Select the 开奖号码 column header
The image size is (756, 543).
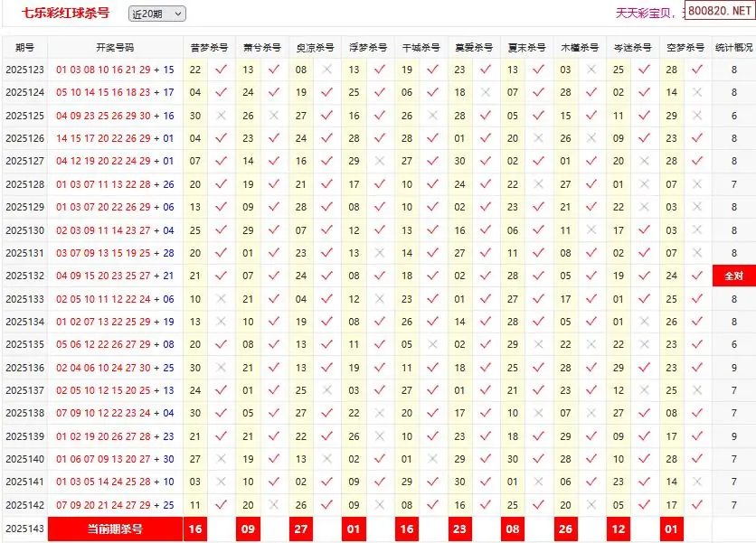point(115,47)
